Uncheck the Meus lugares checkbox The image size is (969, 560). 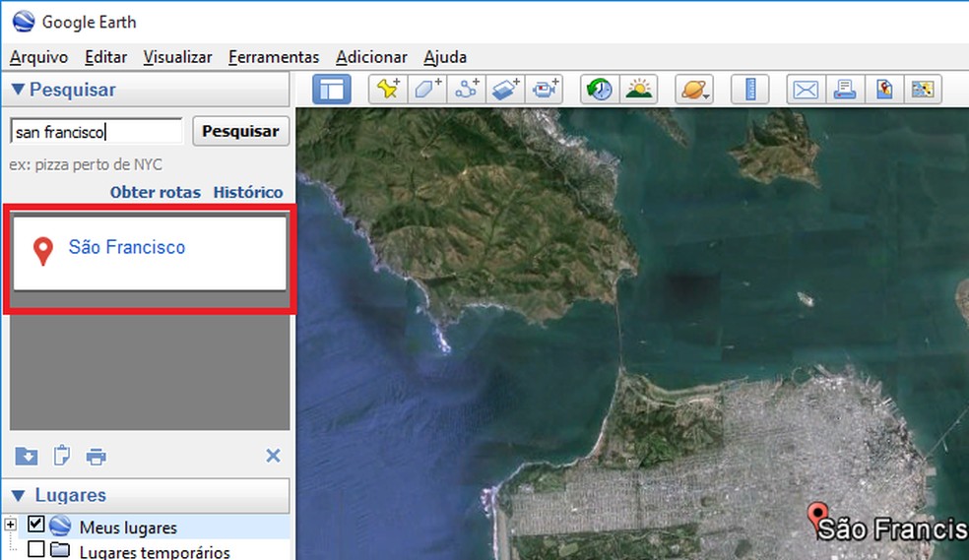pos(35,525)
